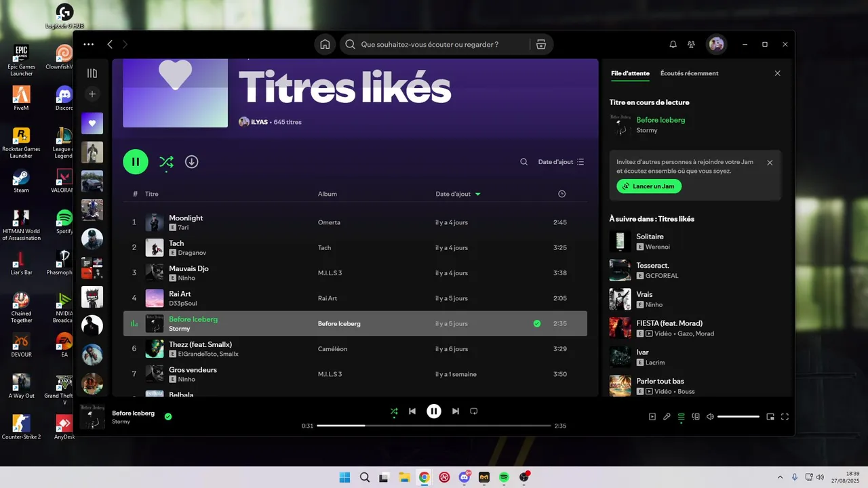Expand Your Library sidebar icon
The height and width of the screenshot is (488, 868).
tap(92, 73)
